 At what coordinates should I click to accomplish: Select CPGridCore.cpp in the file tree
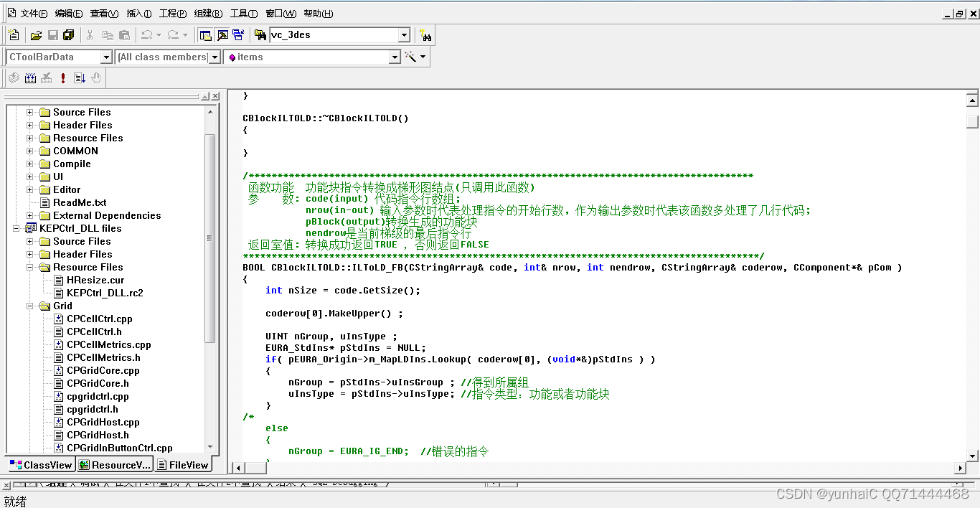[103, 370]
